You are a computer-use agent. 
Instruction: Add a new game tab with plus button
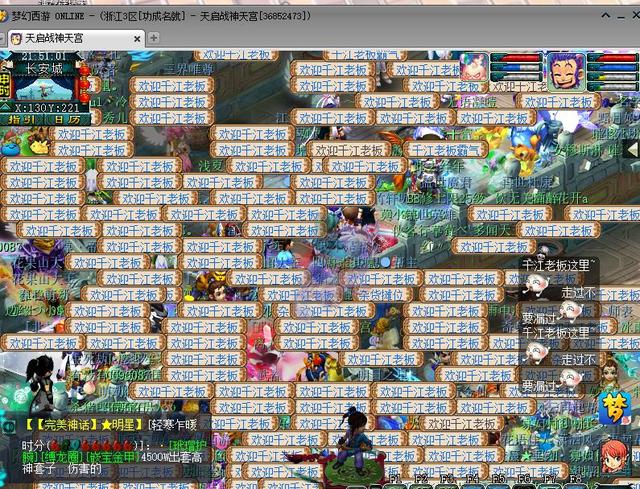click(x=153, y=38)
